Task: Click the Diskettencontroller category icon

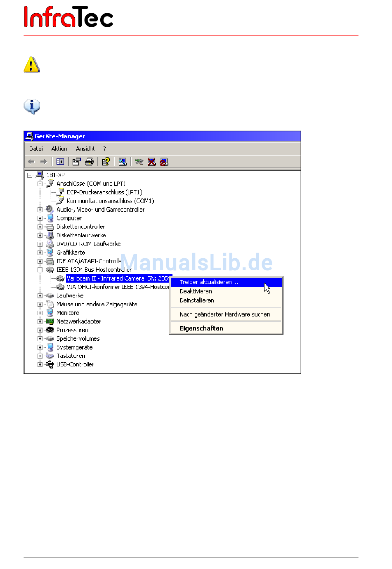Action: [50, 227]
